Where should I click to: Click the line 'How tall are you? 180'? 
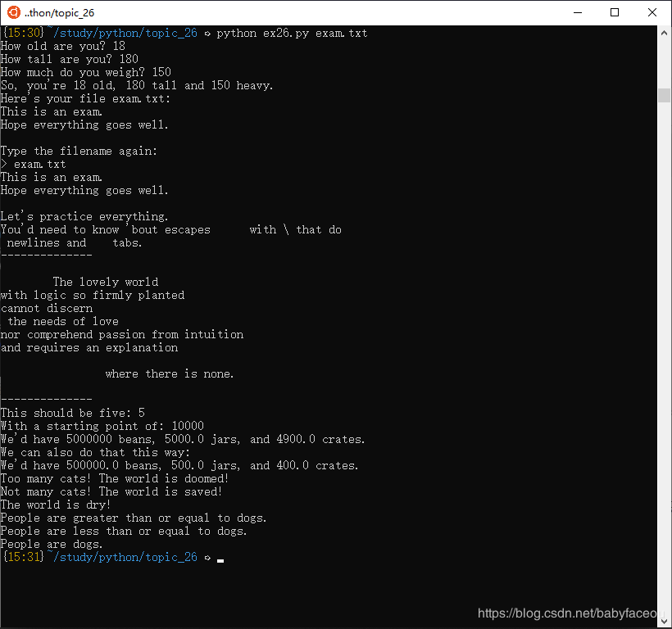tap(70, 59)
